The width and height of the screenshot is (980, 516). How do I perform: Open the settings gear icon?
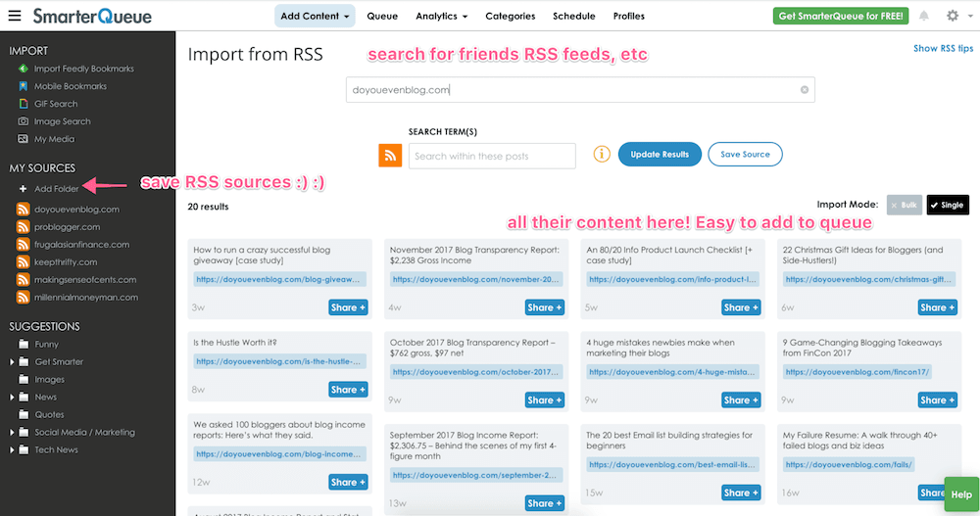[x=952, y=16]
